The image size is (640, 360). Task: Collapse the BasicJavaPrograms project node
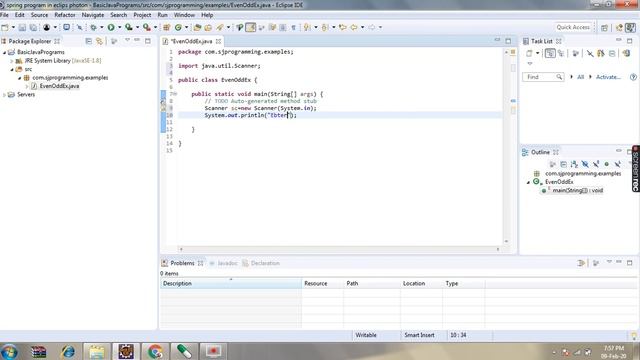click(4, 52)
